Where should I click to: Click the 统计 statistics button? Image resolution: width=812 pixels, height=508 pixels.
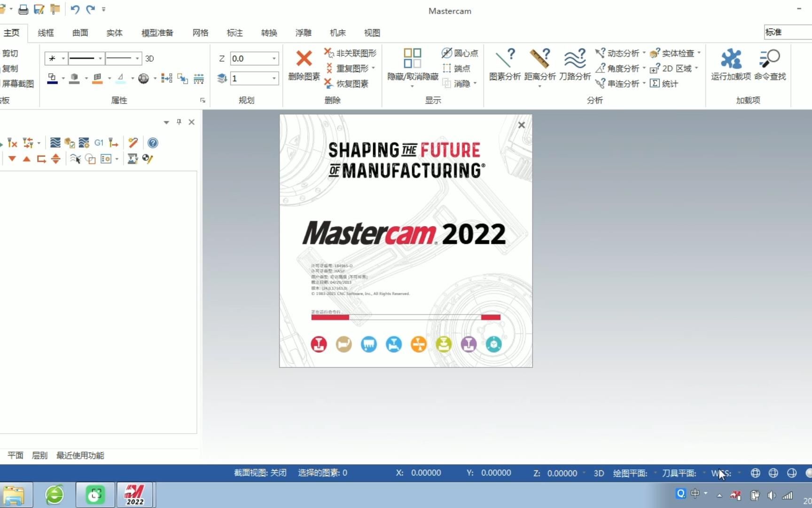point(664,84)
